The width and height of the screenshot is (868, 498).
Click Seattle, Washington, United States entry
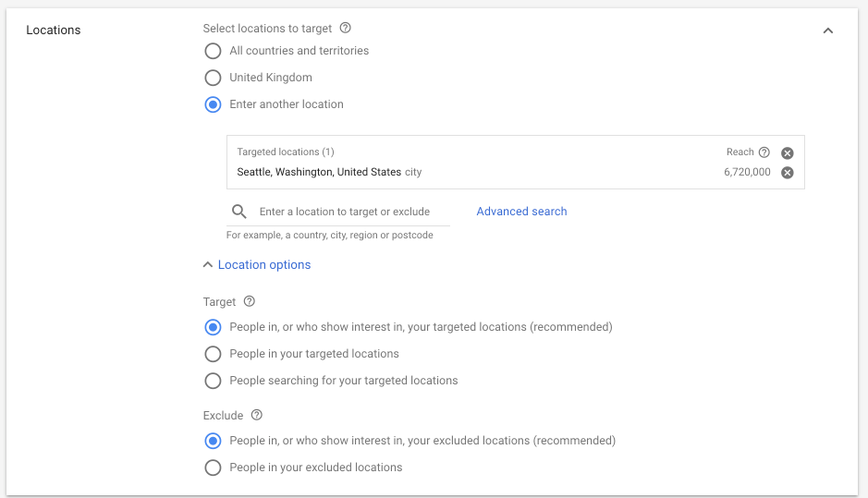pyautogui.click(x=319, y=172)
